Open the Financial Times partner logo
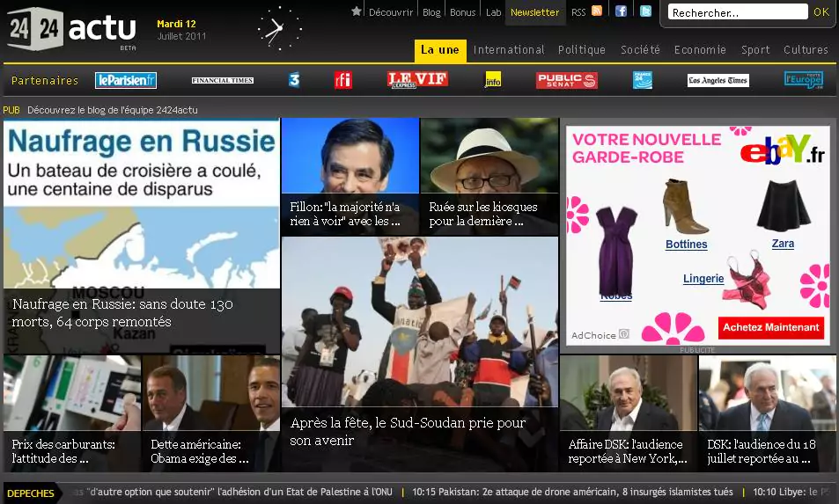Screen dimensions: 839x504 point(223,80)
